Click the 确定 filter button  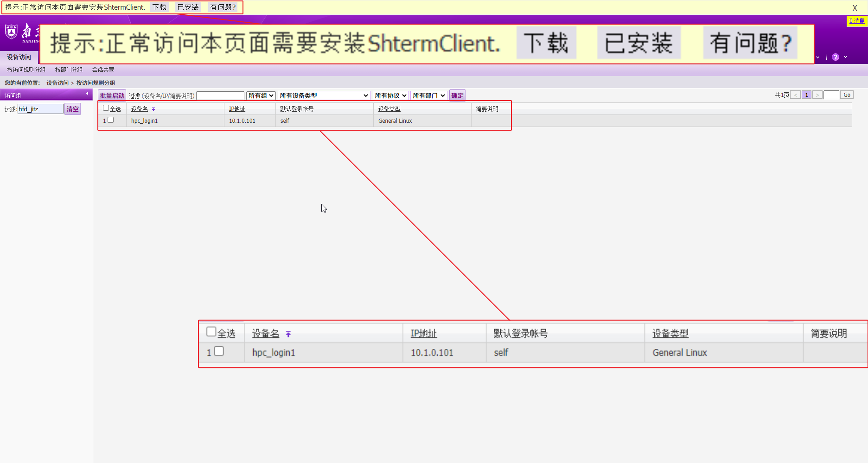point(457,95)
